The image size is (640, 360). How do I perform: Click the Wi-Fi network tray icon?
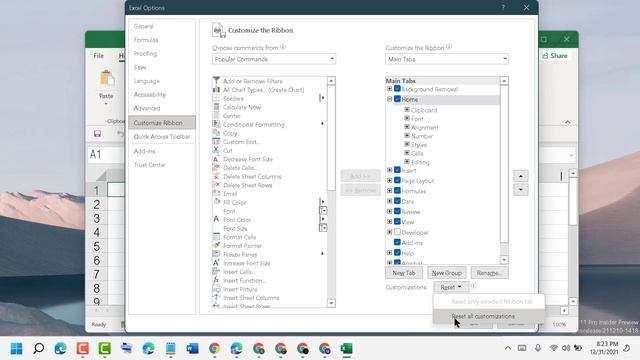click(553, 348)
